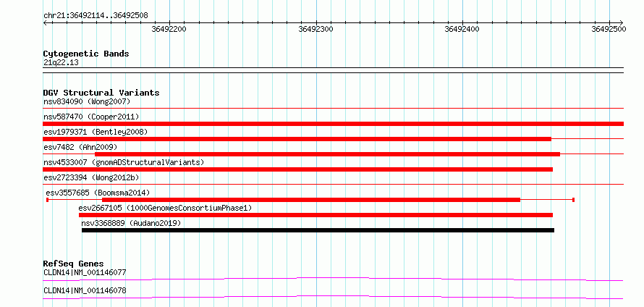Open the RefSeq Genes track heading
The image size is (644, 307).
(x=74, y=264)
